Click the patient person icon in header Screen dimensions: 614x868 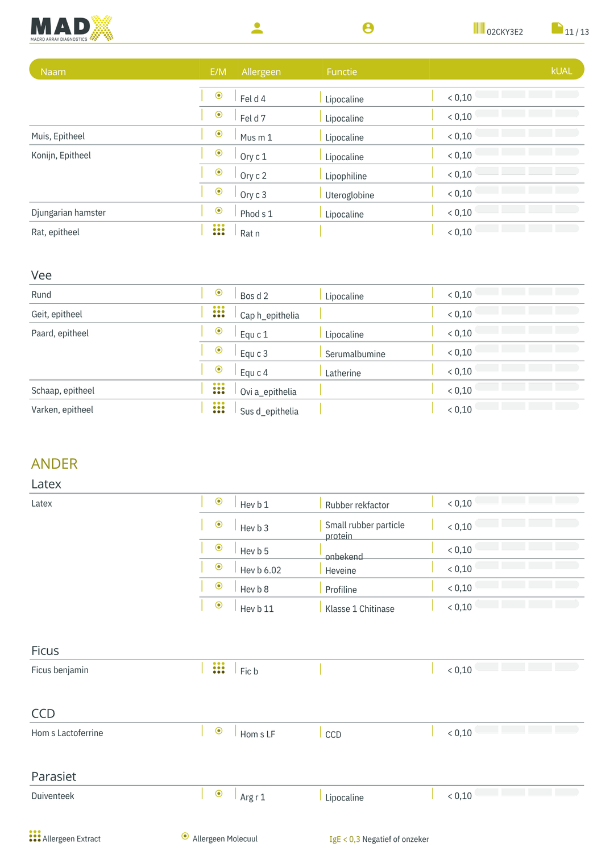(x=257, y=28)
